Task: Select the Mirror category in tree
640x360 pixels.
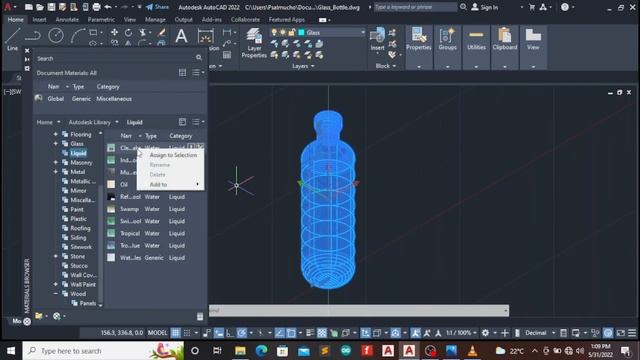Action: coord(78,191)
